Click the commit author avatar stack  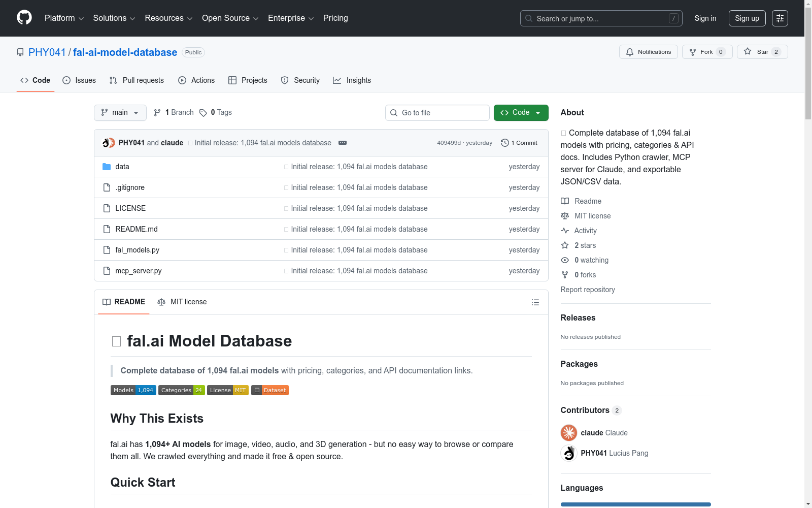109,143
